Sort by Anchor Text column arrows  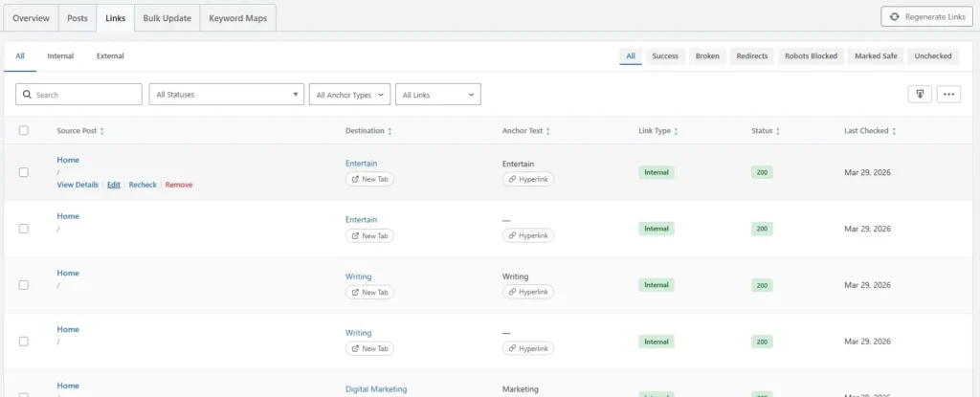pyautogui.click(x=547, y=131)
